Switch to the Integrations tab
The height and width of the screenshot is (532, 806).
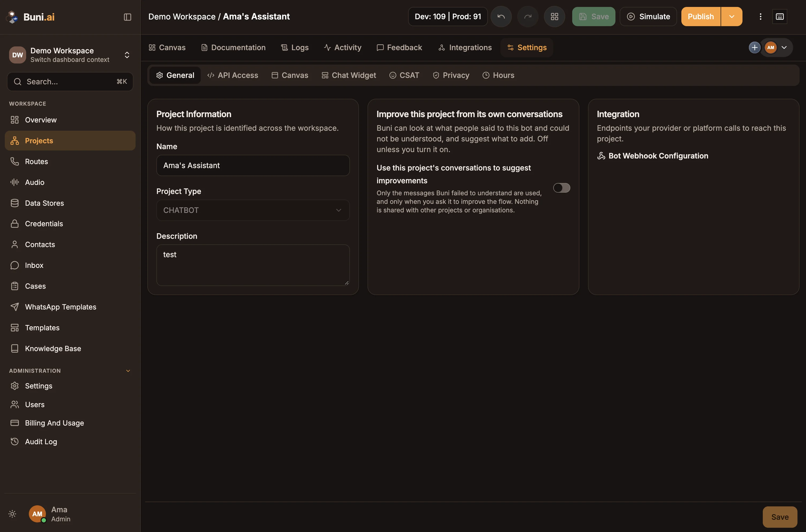coord(465,47)
